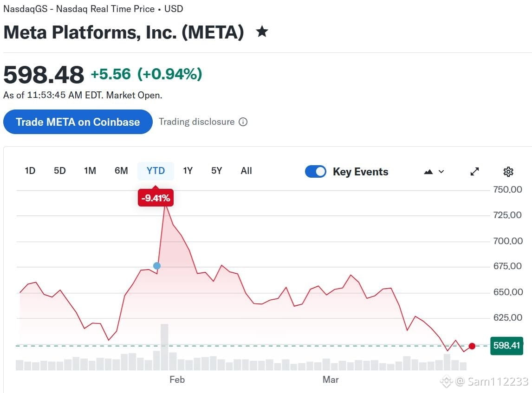Show the 5Y chart range
Viewport: 532px width, 393px height.
pos(216,171)
